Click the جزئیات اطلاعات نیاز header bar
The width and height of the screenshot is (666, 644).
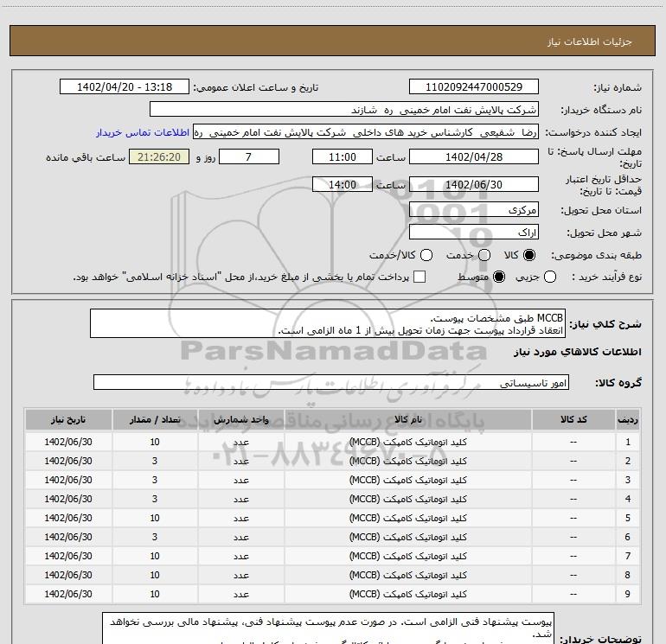point(333,41)
